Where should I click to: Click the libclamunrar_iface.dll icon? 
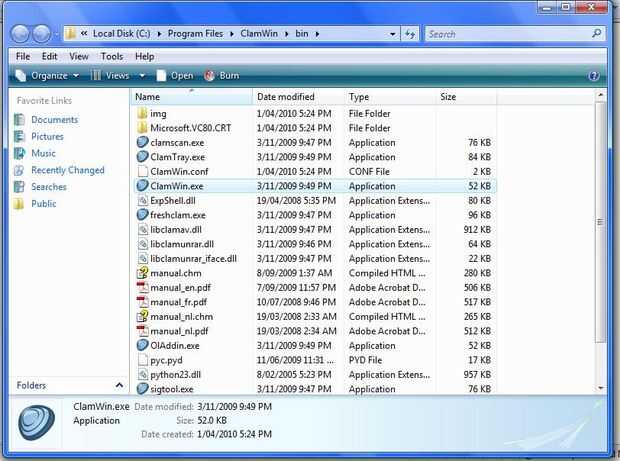pos(142,259)
